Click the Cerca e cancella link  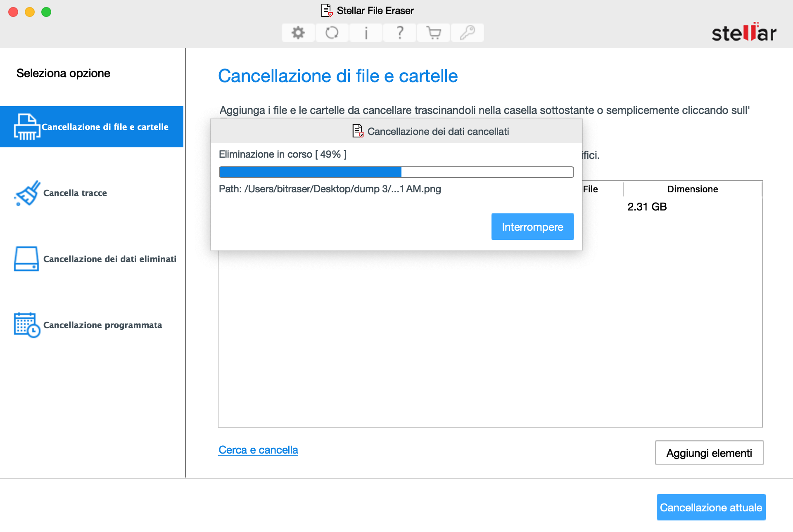pos(258,450)
